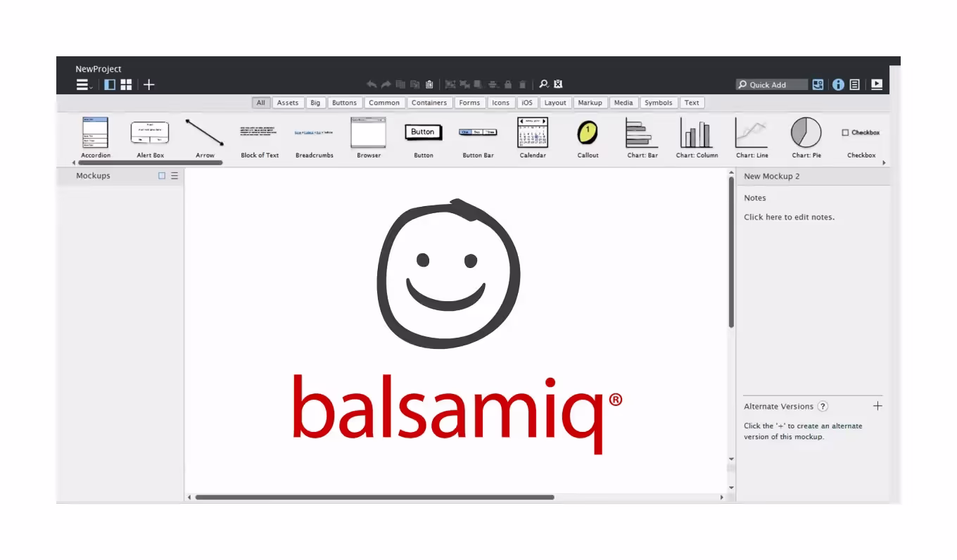This screenshot has height=560, width=957.
Task: Select the Markup category tab
Action: [x=590, y=103]
